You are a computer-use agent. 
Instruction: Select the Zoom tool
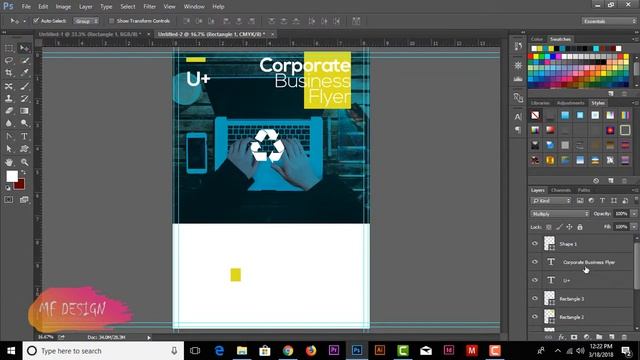tap(24, 162)
